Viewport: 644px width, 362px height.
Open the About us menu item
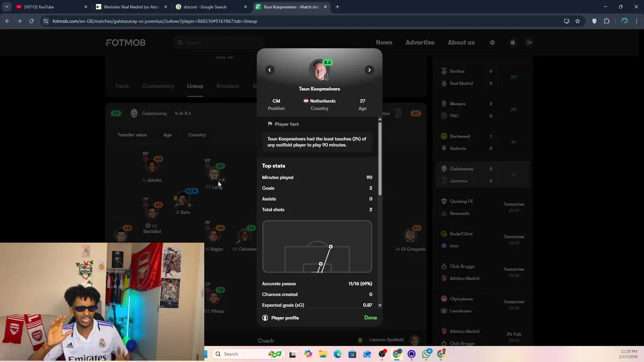pyautogui.click(x=461, y=43)
